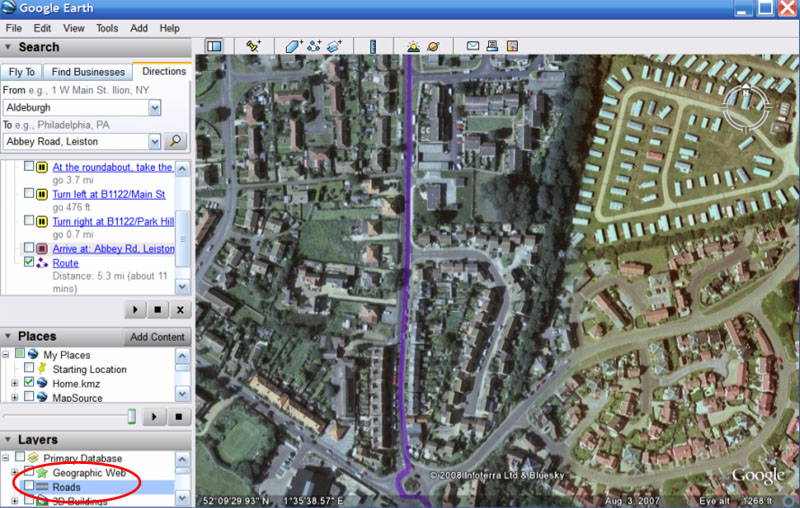800x508 pixels.
Task: Open view in Google Maps icon
Action: (512, 46)
